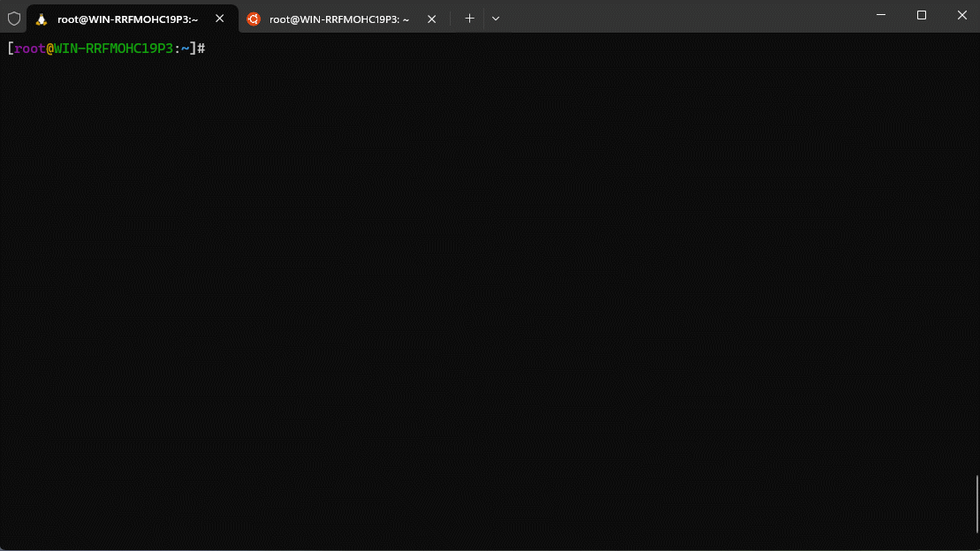Image resolution: width=980 pixels, height=551 pixels.
Task: Expand the new tab profile dropdown chevron
Action: [x=496, y=19]
